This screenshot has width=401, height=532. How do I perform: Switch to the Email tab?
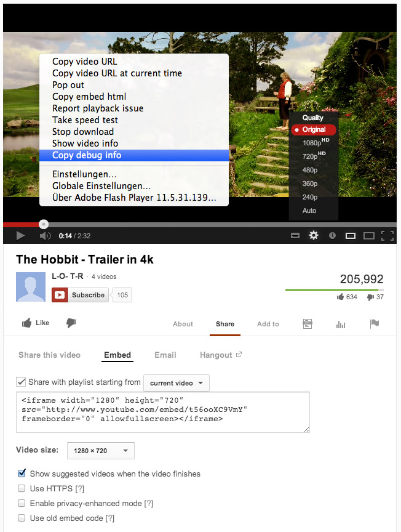click(165, 355)
